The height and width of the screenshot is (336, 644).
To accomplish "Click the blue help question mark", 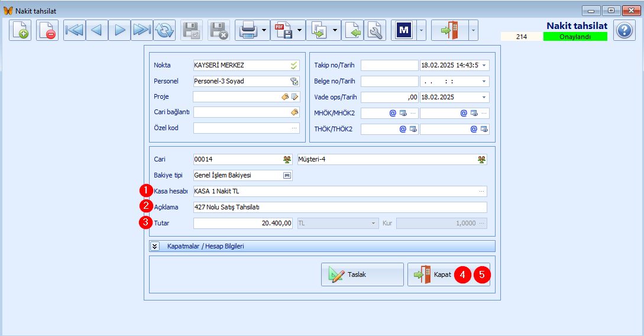I will [624, 30].
